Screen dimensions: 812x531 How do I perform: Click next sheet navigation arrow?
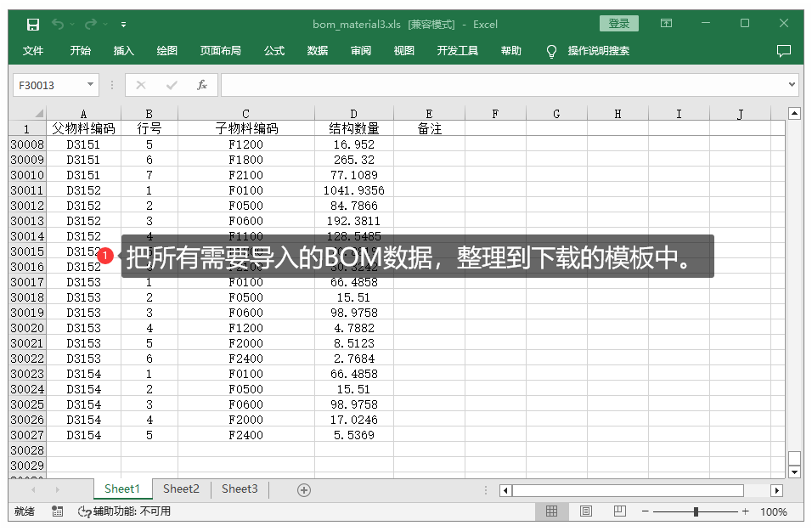pyautogui.click(x=57, y=489)
